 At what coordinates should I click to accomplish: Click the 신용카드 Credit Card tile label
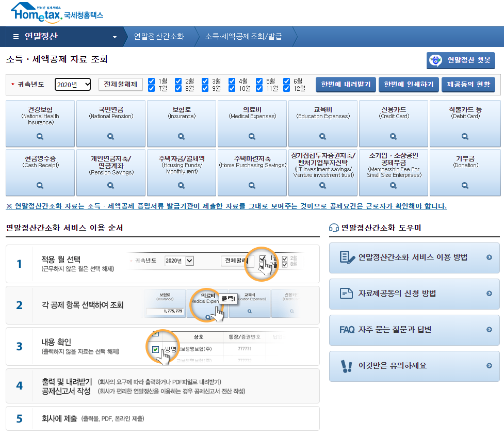pyautogui.click(x=394, y=112)
